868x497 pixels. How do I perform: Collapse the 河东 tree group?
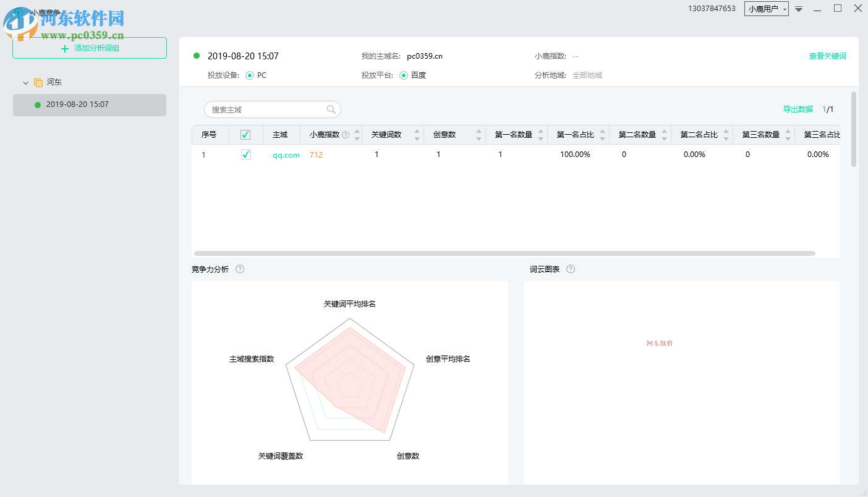(25, 82)
